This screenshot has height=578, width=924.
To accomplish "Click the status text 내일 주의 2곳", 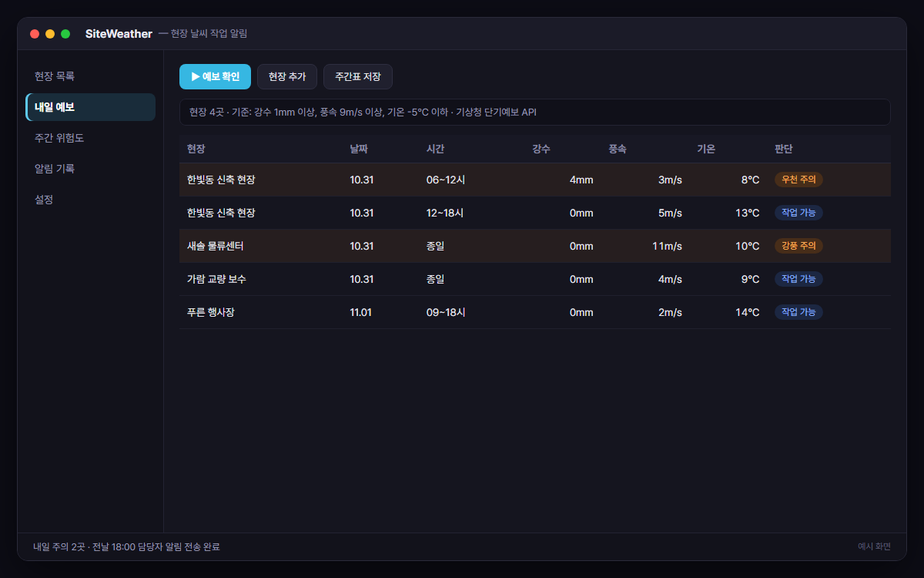I will (59, 546).
